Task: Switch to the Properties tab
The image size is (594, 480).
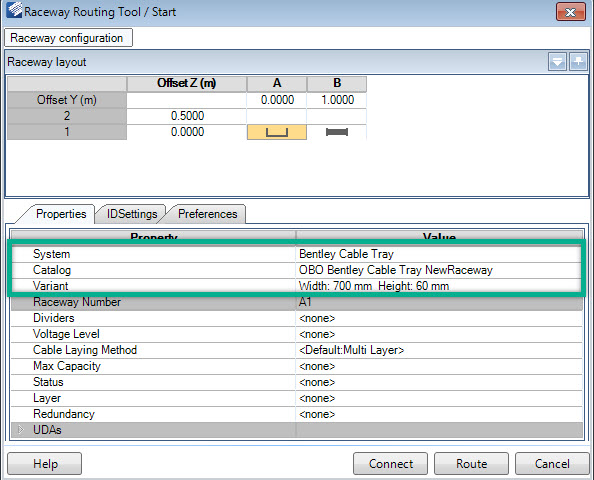Action: click(x=61, y=214)
